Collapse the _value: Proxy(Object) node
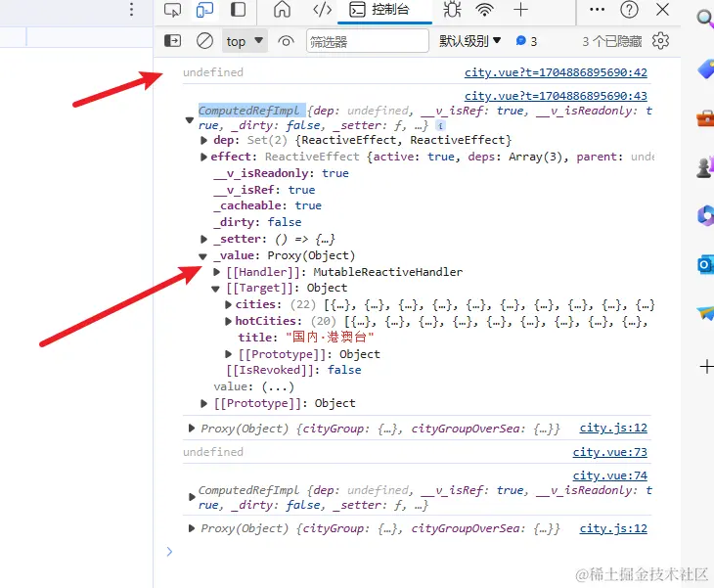The image size is (714, 588). 203,256
